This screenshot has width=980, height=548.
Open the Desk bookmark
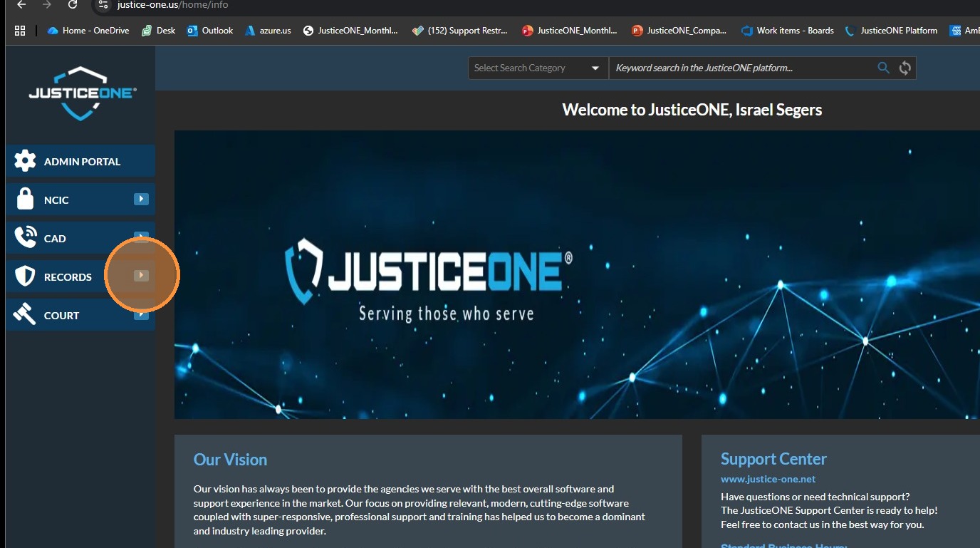[x=158, y=31]
